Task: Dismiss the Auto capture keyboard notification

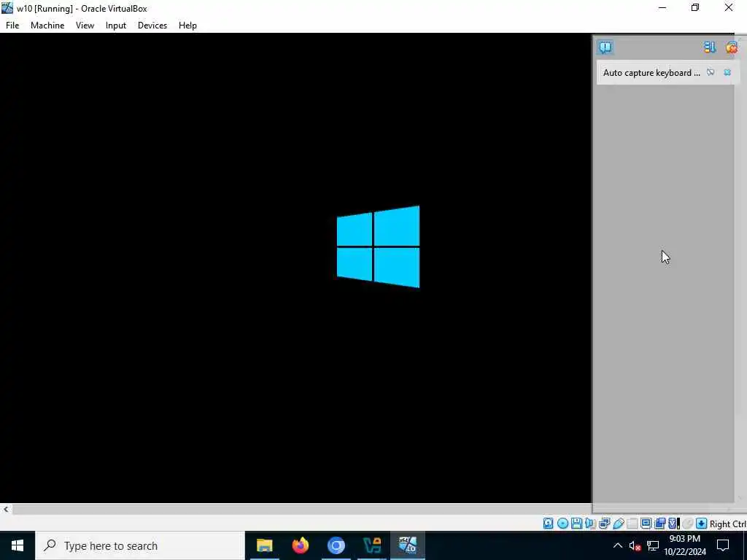Action: coord(727,72)
